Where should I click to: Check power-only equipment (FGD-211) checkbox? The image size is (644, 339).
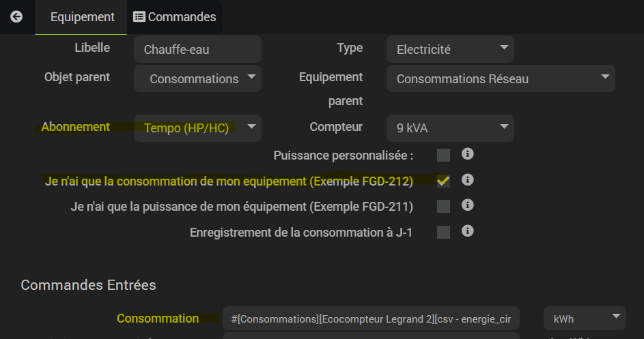tap(444, 206)
